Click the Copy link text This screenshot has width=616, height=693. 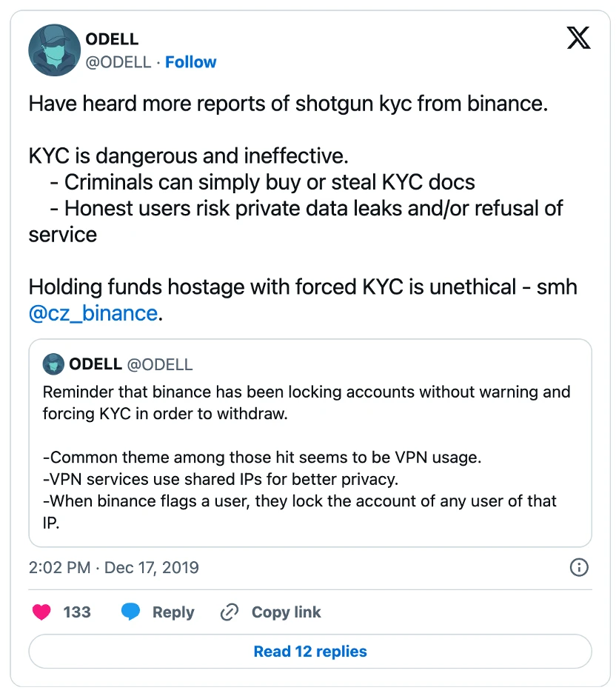pos(286,612)
